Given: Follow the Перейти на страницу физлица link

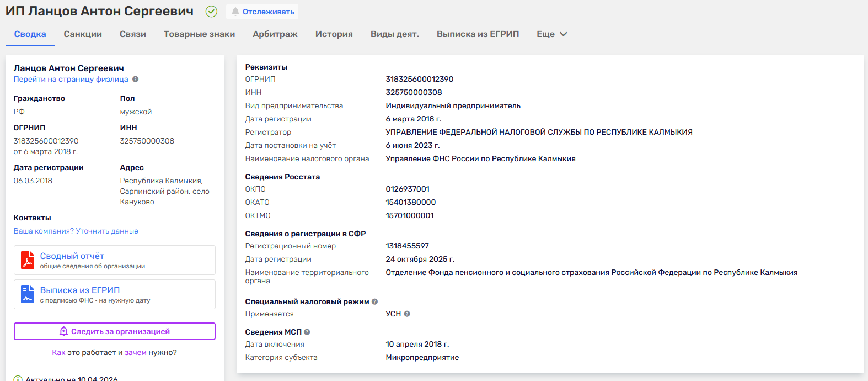Looking at the screenshot, I should point(71,80).
